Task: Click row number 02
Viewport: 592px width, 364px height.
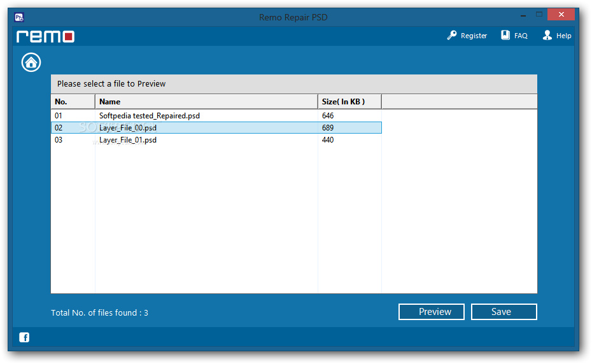Action: tap(59, 128)
